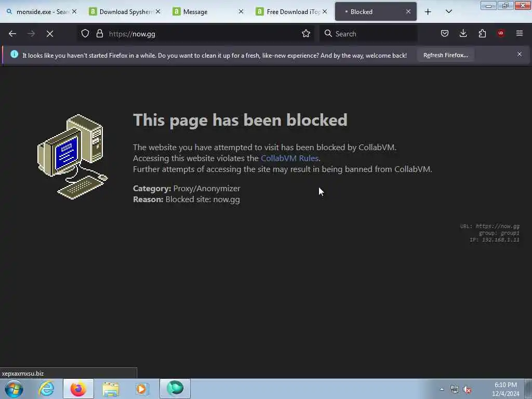Open the CollabVM Rules link
The width and height of the screenshot is (532, 399).
pos(289,158)
